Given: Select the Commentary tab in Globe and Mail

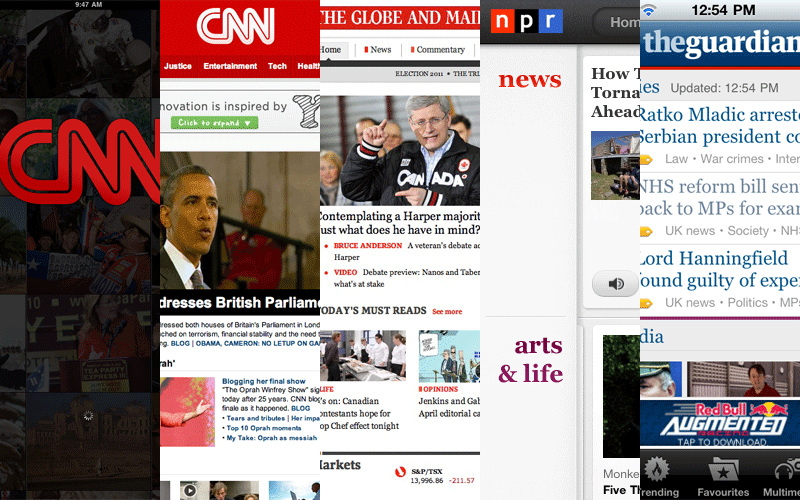Looking at the screenshot, I should (x=438, y=49).
